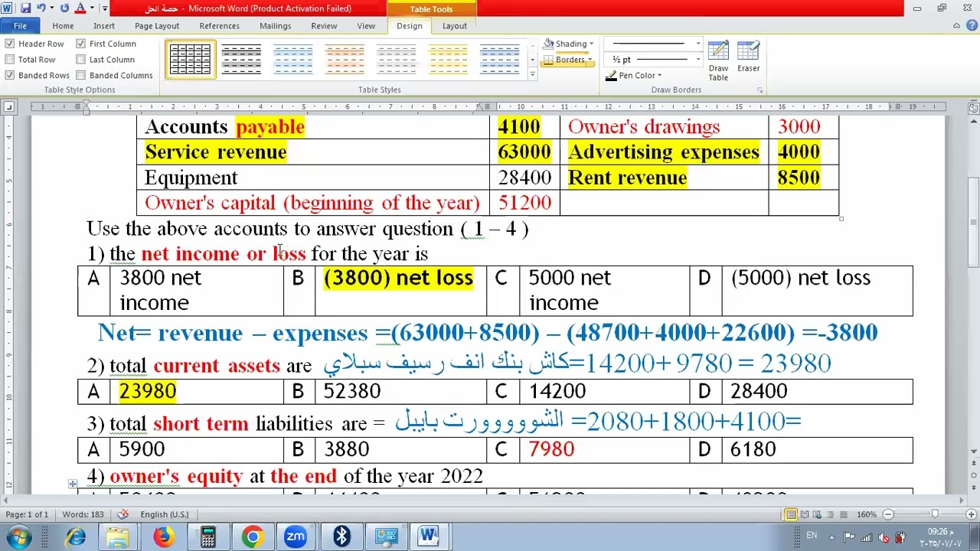The image size is (980, 551).
Task: Open Calculator from the taskbar
Action: (x=207, y=537)
